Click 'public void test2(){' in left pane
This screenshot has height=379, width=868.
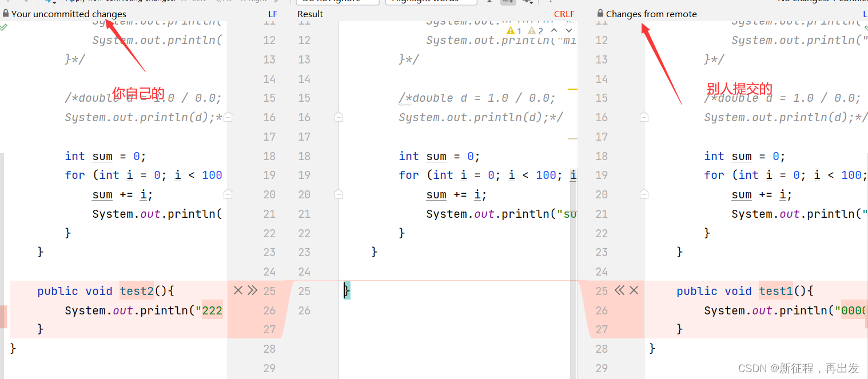pyautogui.click(x=106, y=291)
